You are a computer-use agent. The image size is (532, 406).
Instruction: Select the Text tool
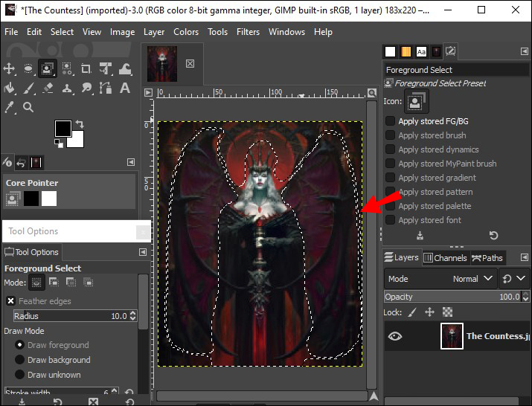tap(126, 88)
